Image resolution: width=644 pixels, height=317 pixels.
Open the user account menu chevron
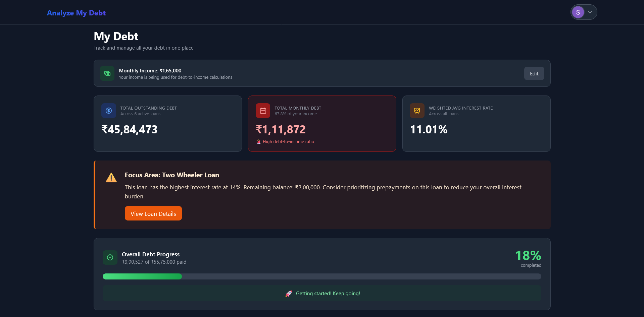tap(589, 12)
